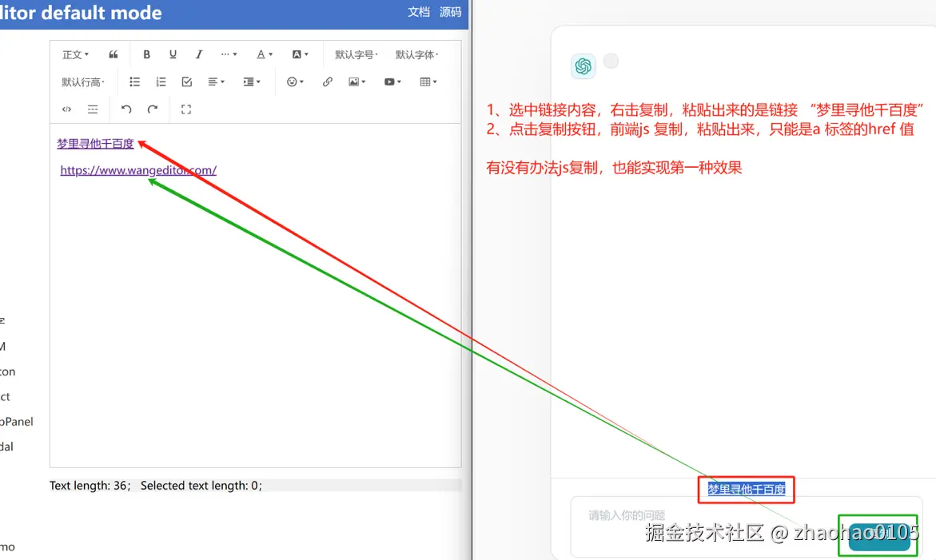Toggle the numbered list format
Image resolution: width=936 pixels, height=560 pixels.
[161, 81]
